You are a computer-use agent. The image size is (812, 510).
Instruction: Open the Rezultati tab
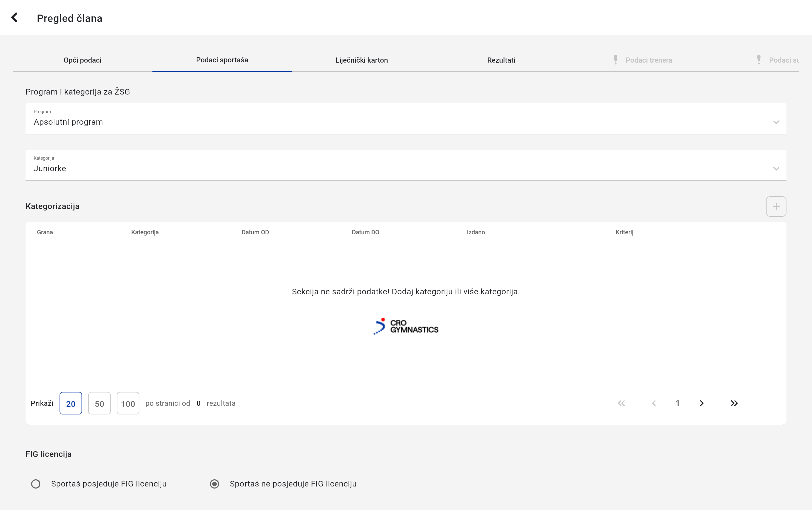click(501, 60)
